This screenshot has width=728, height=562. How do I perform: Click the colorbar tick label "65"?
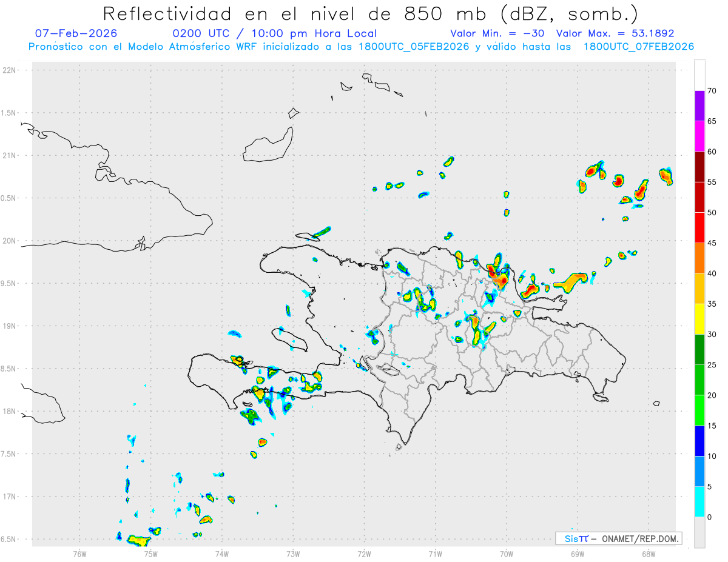[x=712, y=121]
